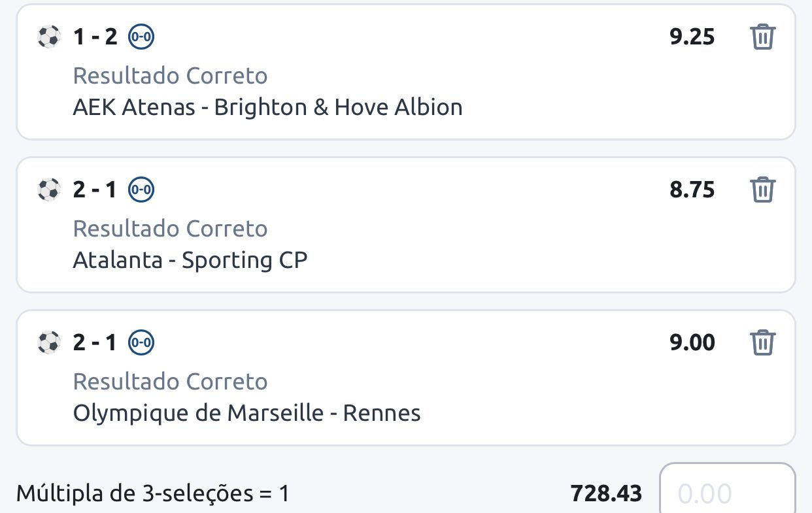Open the Atalanta - Sporting CP match
The image size is (812, 513).
point(190,260)
